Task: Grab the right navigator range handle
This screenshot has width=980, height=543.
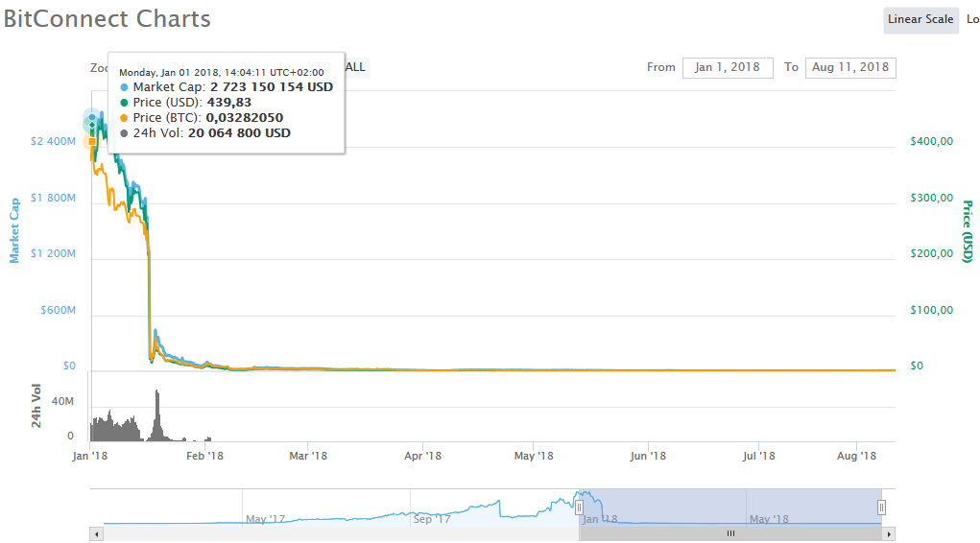Action: click(x=881, y=508)
